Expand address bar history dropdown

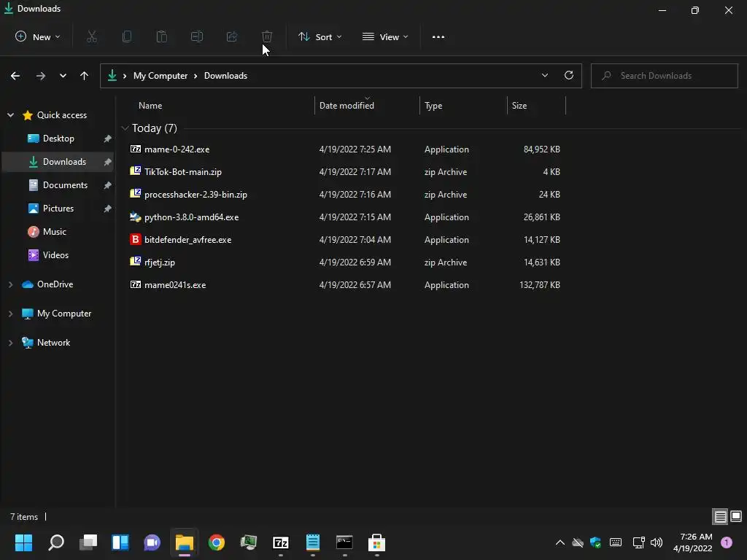[544, 75]
